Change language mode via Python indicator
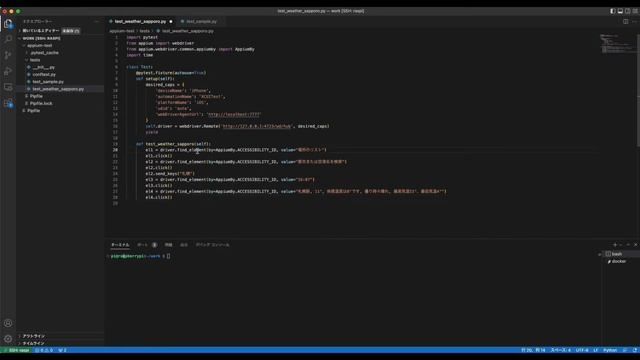Viewport: 640px width, 360px height. pyautogui.click(x=610, y=350)
